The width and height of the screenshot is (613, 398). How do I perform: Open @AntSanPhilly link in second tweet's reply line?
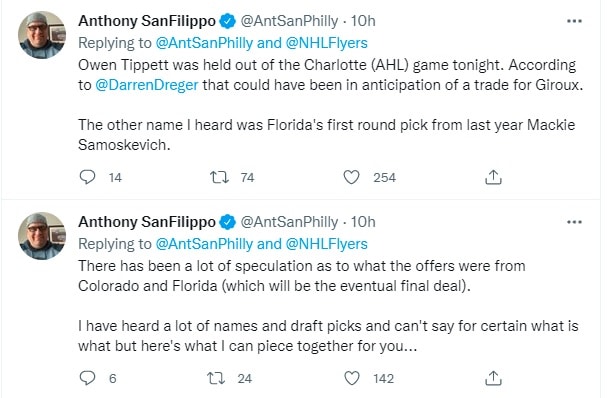click(x=204, y=244)
